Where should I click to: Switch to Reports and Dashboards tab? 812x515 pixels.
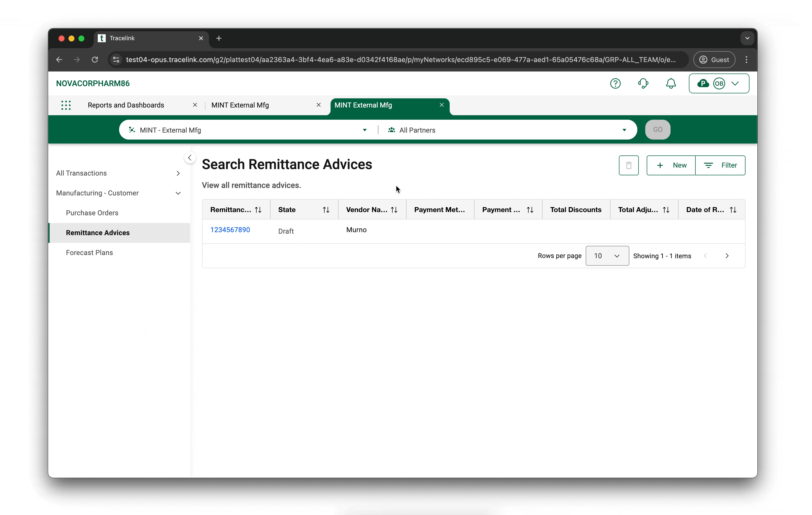pos(126,105)
